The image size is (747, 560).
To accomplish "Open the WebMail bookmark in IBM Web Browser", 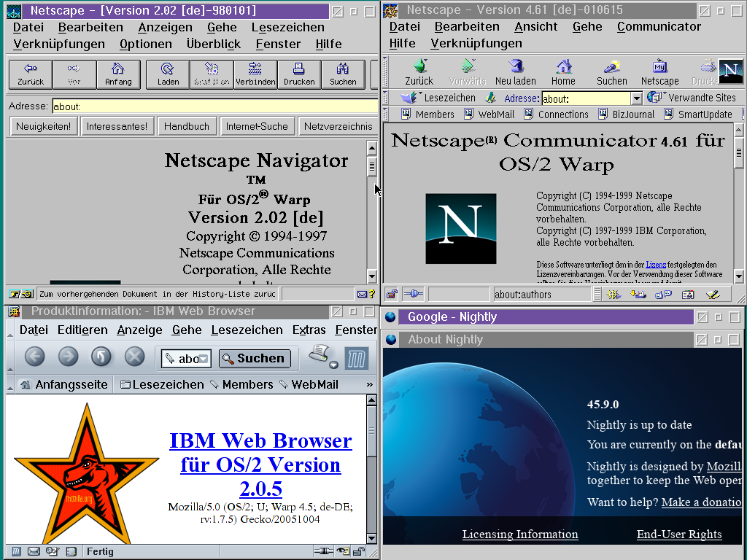I will coord(309,384).
